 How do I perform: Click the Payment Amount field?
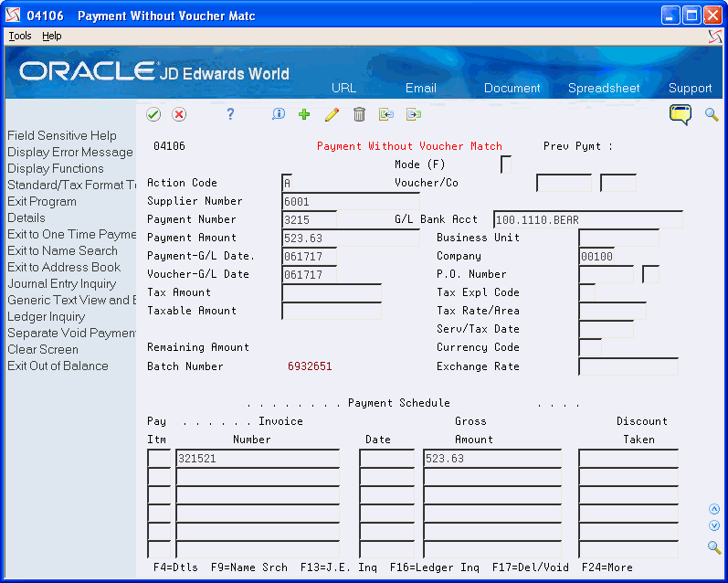tap(351, 238)
